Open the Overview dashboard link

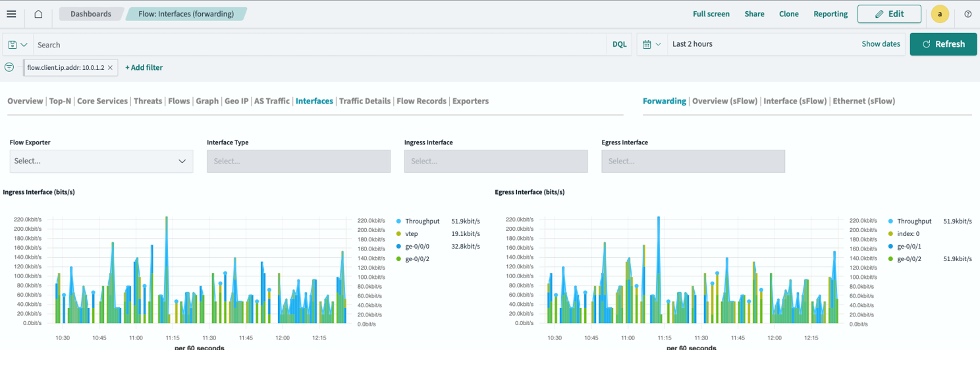(25, 101)
